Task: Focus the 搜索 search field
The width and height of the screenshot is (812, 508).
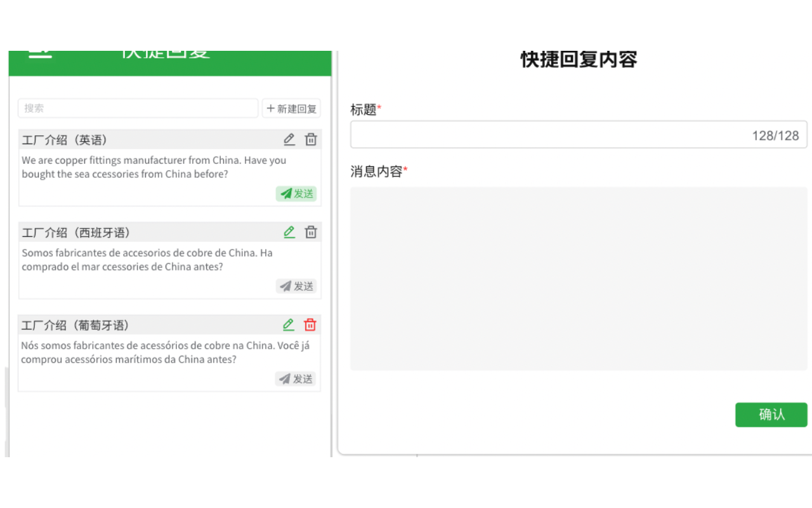Action: 138,109
